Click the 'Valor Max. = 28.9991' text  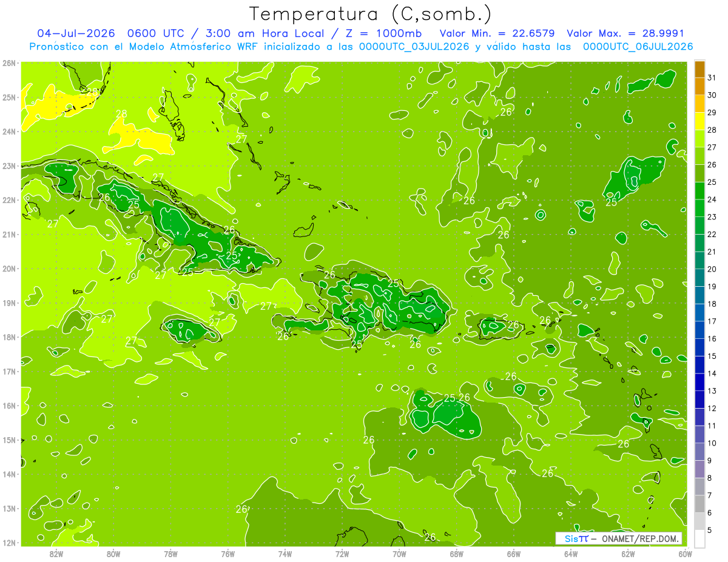625,33
